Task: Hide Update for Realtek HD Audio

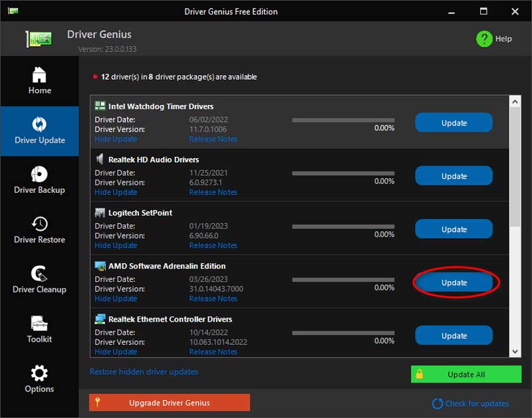Action: click(x=116, y=192)
